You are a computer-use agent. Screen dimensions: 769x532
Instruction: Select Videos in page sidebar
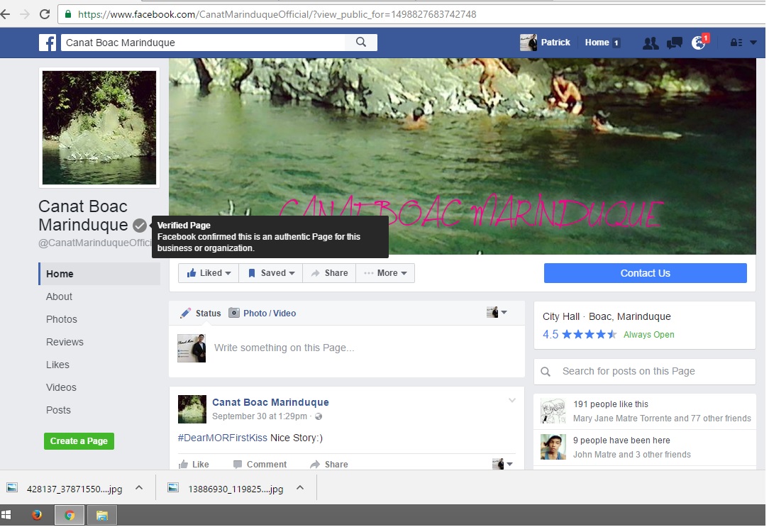click(61, 387)
